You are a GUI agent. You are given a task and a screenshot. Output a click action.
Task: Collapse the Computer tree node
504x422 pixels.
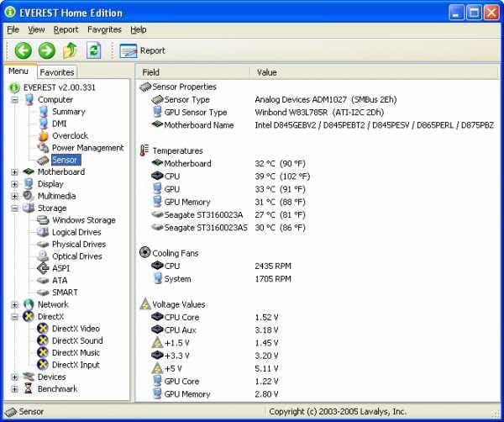point(14,100)
